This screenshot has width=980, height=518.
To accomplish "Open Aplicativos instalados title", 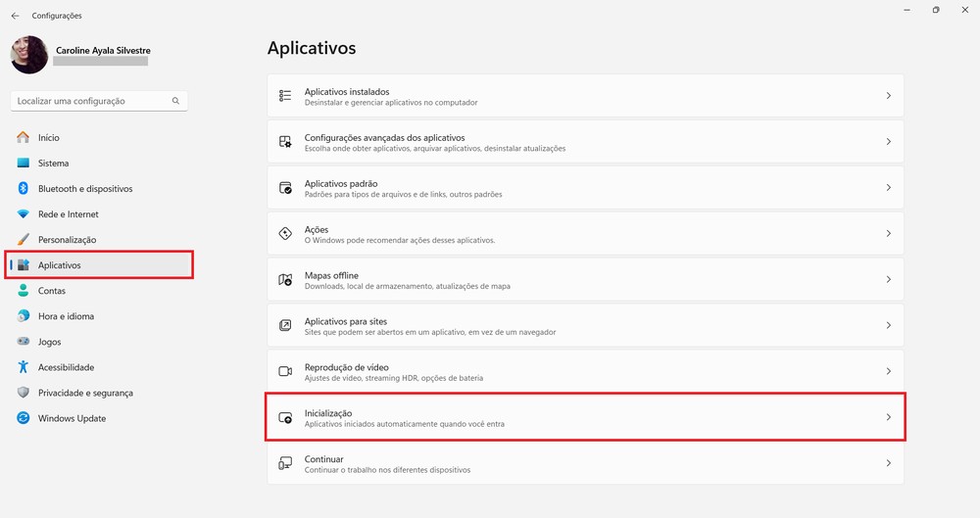I will pos(347,92).
